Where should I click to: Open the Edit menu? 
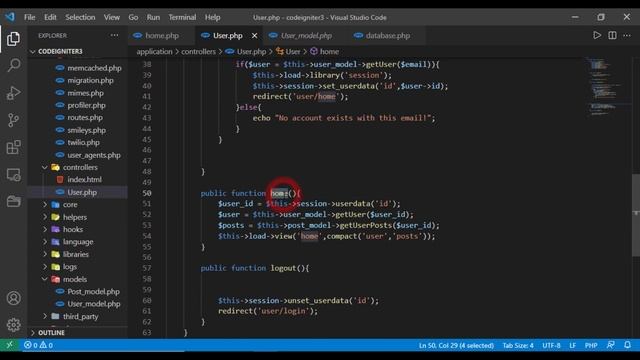(50, 17)
